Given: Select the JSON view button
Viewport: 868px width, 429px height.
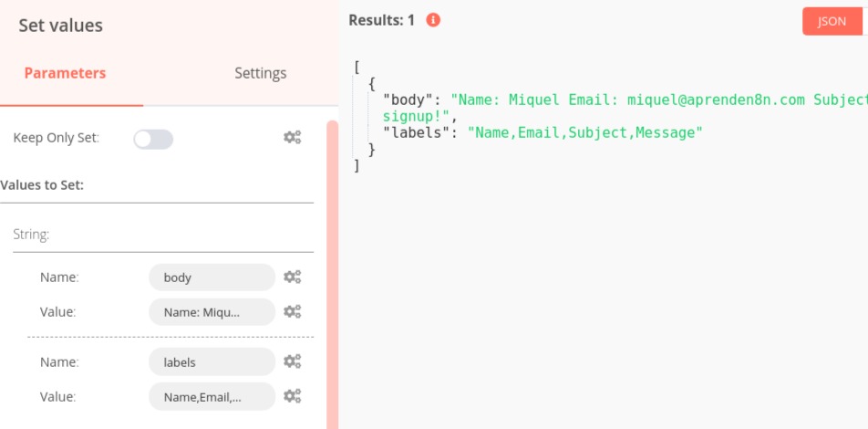Looking at the screenshot, I should 832,21.
